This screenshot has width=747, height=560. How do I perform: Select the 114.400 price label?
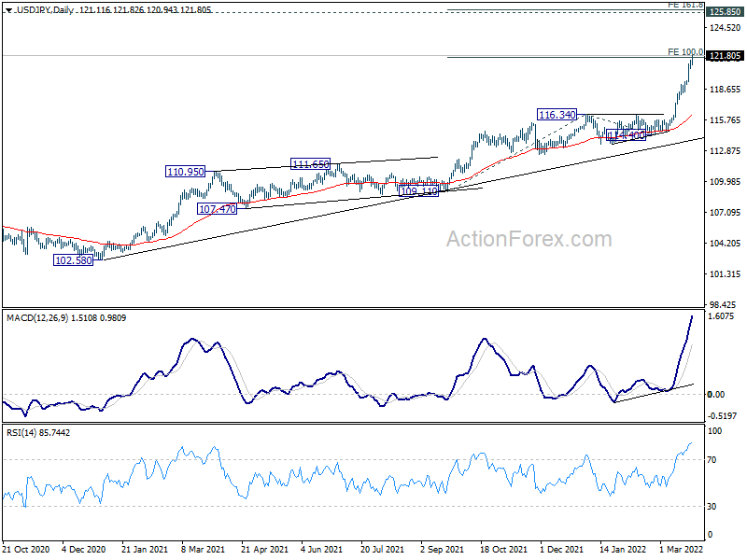pyautogui.click(x=626, y=135)
